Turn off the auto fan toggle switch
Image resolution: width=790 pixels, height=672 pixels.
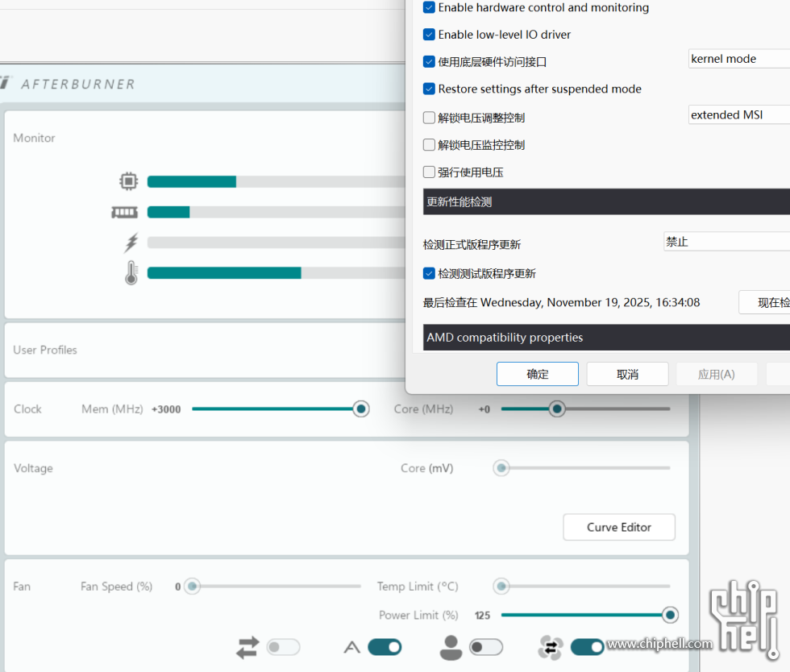click(x=385, y=647)
